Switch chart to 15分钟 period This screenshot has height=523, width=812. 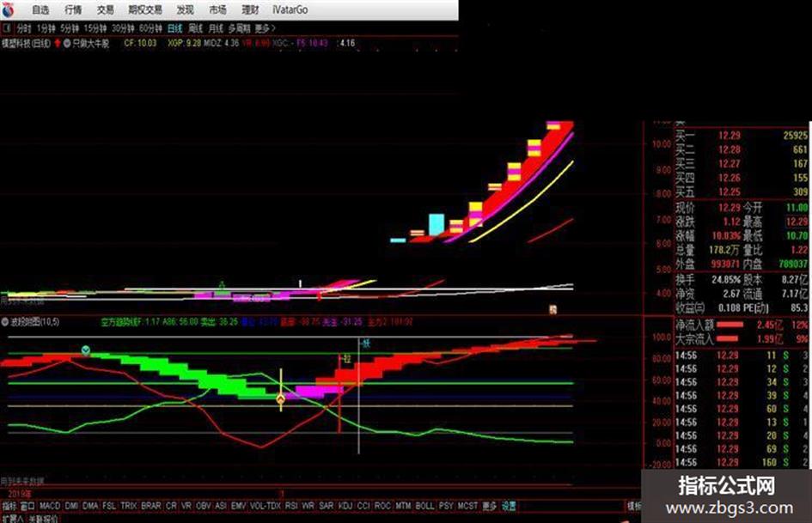tap(95, 28)
